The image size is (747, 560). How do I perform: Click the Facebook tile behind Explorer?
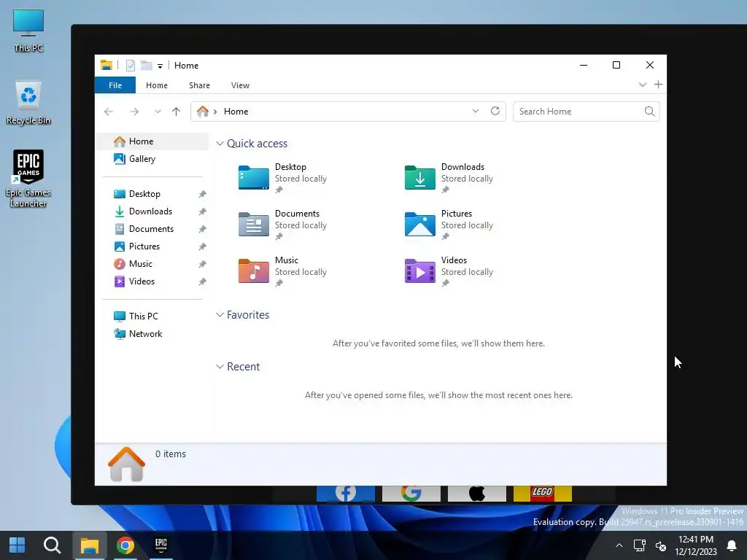pos(345,494)
